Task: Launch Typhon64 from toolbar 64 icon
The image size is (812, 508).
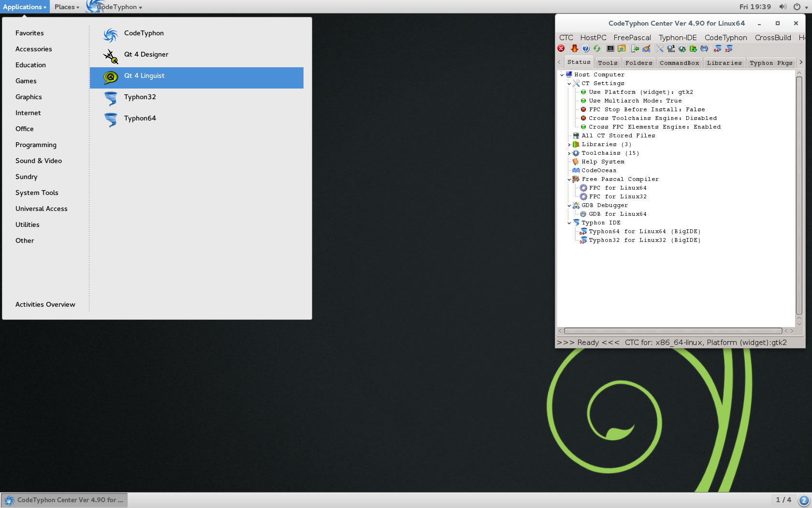Action: click(x=718, y=48)
